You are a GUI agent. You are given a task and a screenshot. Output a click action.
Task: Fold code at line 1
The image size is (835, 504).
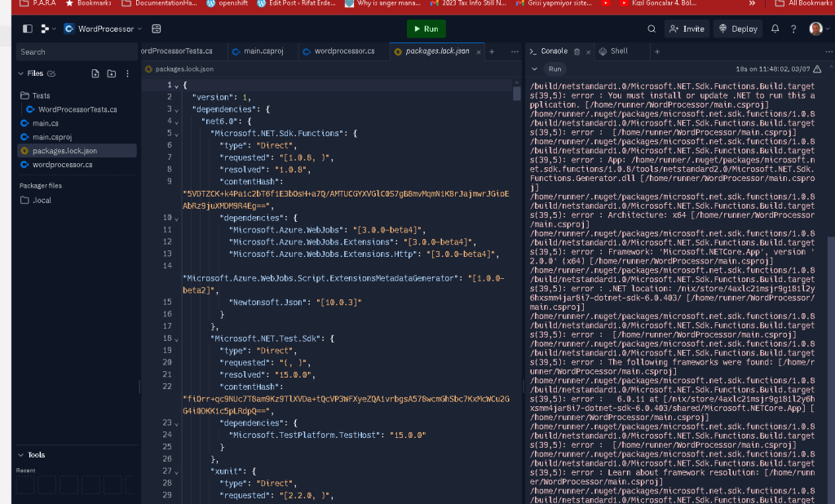pyautogui.click(x=176, y=86)
